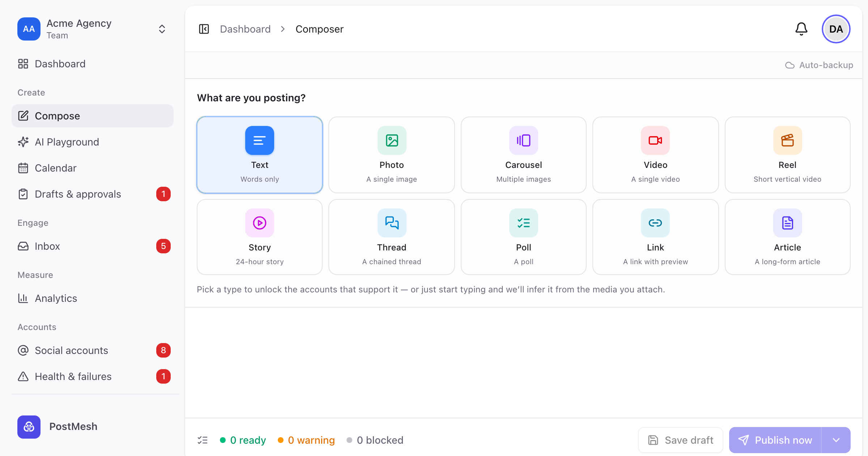Click the Drafts & approvals badge showing 1
The width and height of the screenshot is (868, 456).
tap(163, 194)
